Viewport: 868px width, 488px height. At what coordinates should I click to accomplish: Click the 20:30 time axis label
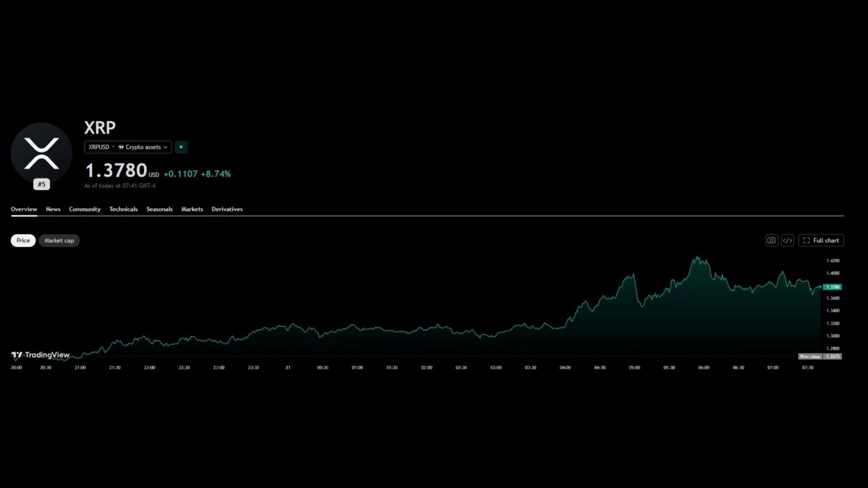[x=46, y=367]
